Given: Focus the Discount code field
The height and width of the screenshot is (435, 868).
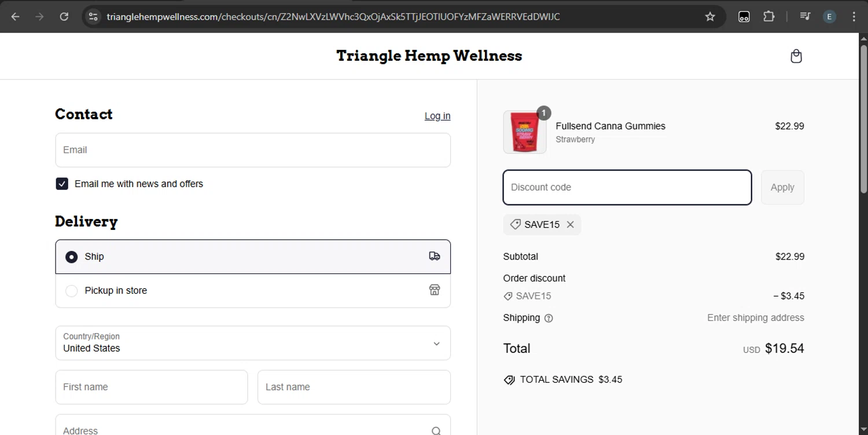Looking at the screenshot, I should click(627, 187).
